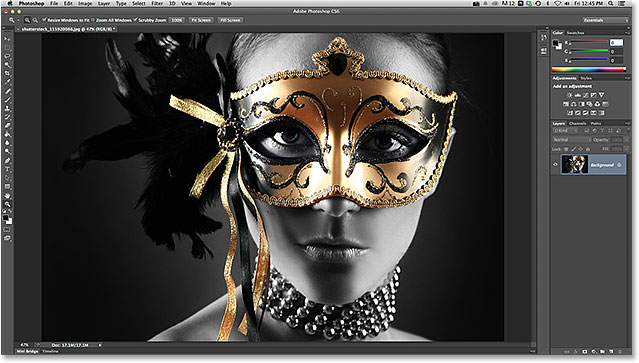Select the Move tool

pyautogui.click(x=7, y=39)
